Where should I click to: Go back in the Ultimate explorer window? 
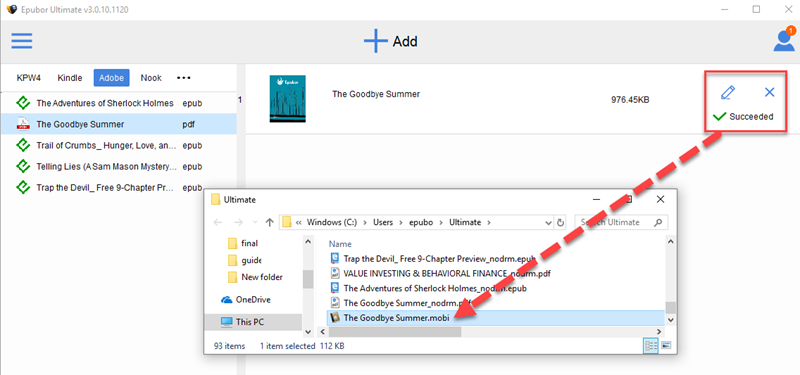pos(218,222)
